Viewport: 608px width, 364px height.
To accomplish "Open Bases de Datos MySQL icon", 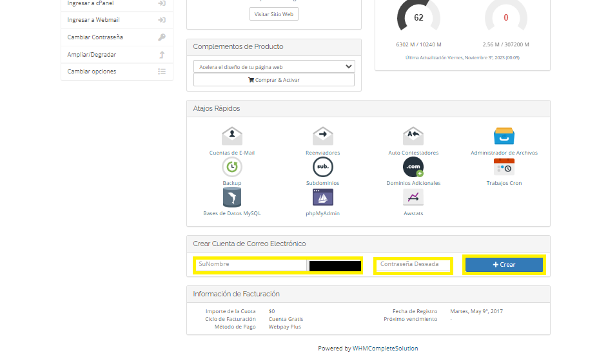I will click(x=232, y=197).
